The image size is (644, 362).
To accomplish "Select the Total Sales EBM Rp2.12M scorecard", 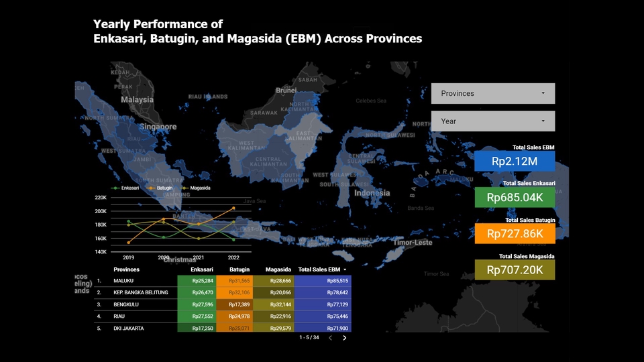I will click(515, 161).
